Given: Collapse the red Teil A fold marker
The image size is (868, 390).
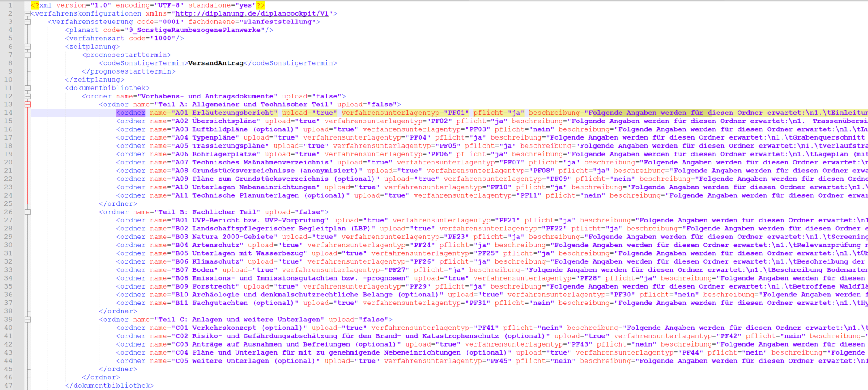Looking at the screenshot, I should [27, 105].
